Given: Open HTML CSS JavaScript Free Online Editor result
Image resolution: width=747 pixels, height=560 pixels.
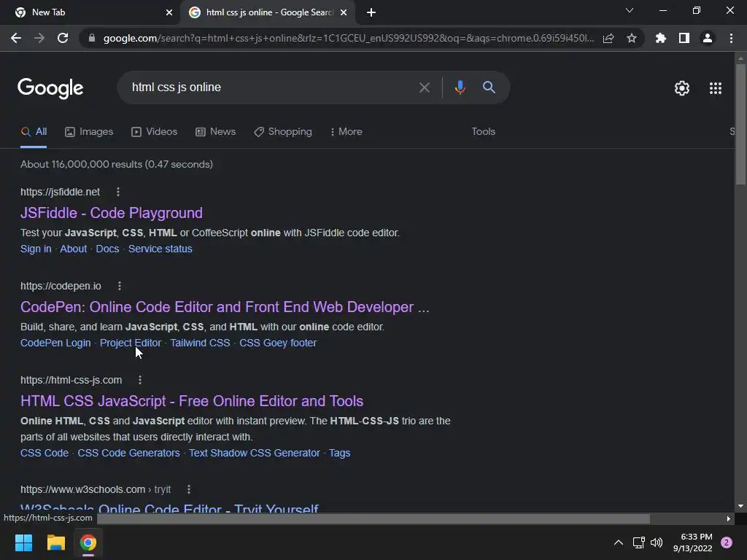Looking at the screenshot, I should (x=192, y=401).
